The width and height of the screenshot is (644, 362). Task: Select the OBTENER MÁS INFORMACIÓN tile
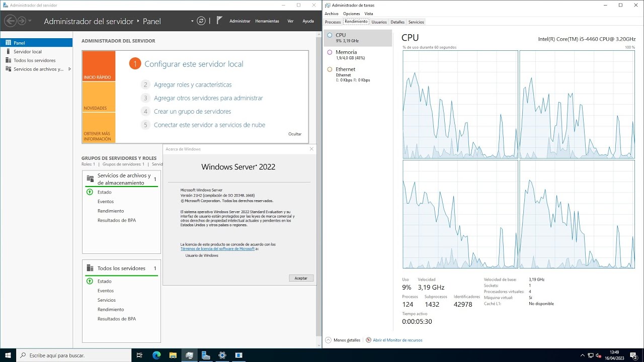tap(99, 128)
